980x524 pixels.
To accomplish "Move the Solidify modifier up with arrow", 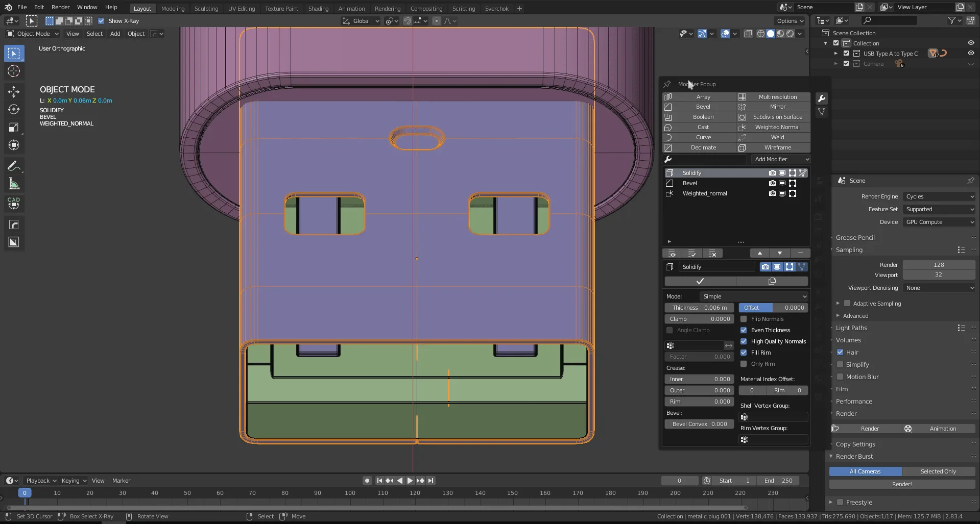I will point(759,254).
